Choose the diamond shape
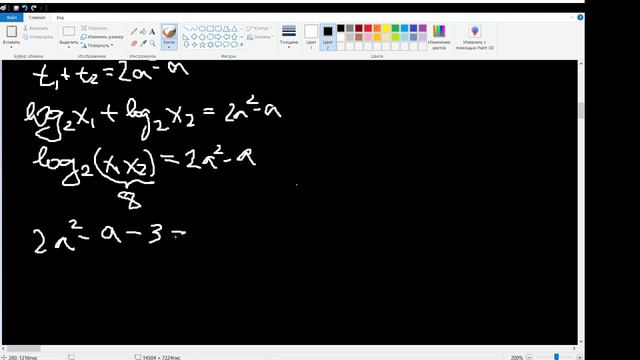This screenshot has height=360, width=640. (x=194, y=37)
